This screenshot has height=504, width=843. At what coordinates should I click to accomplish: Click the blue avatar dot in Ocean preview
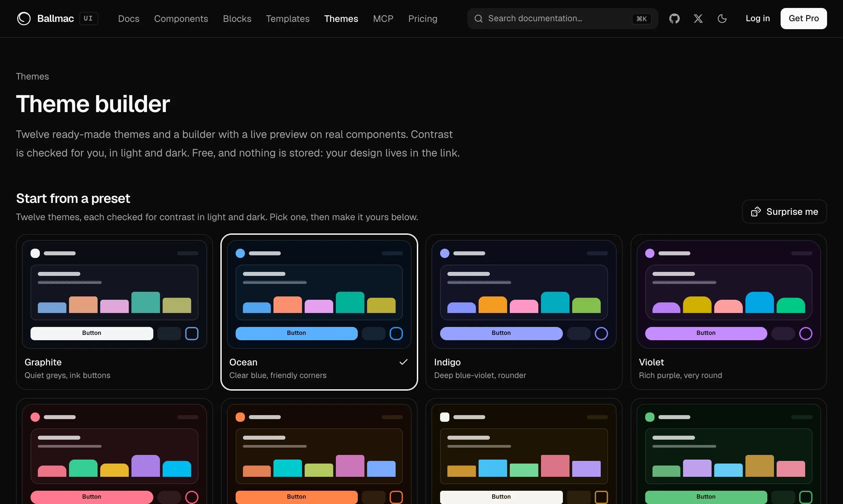pos(240,253)
